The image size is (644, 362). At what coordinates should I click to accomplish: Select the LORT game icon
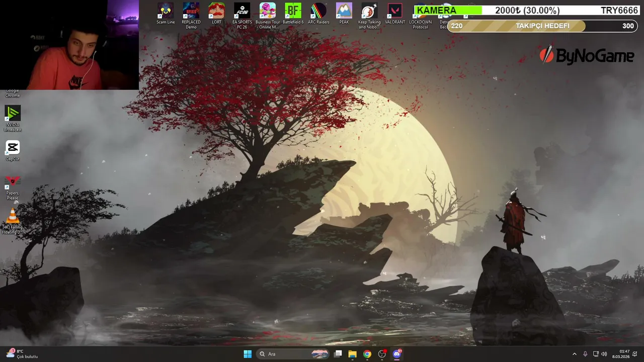pyautogui.click(x=217, y=14)
